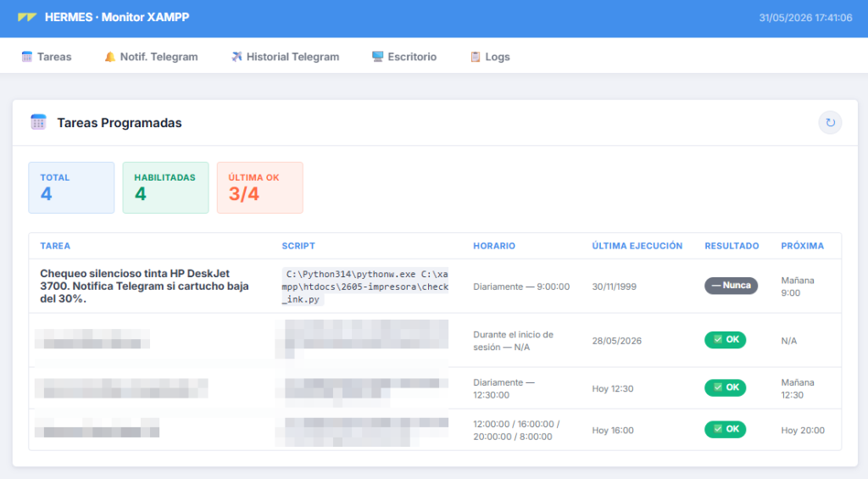Click the HERMES logo icon in header

tap(26, 17)
